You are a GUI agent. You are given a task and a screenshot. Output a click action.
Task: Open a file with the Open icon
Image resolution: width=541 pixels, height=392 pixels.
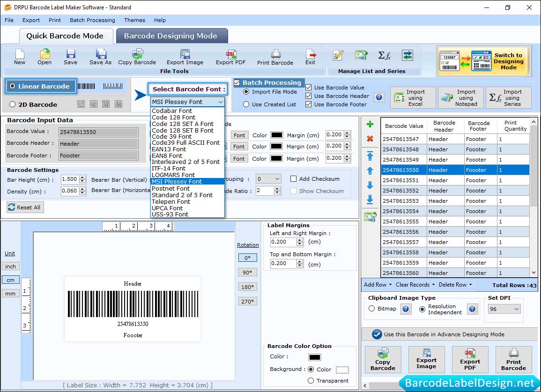44,57
